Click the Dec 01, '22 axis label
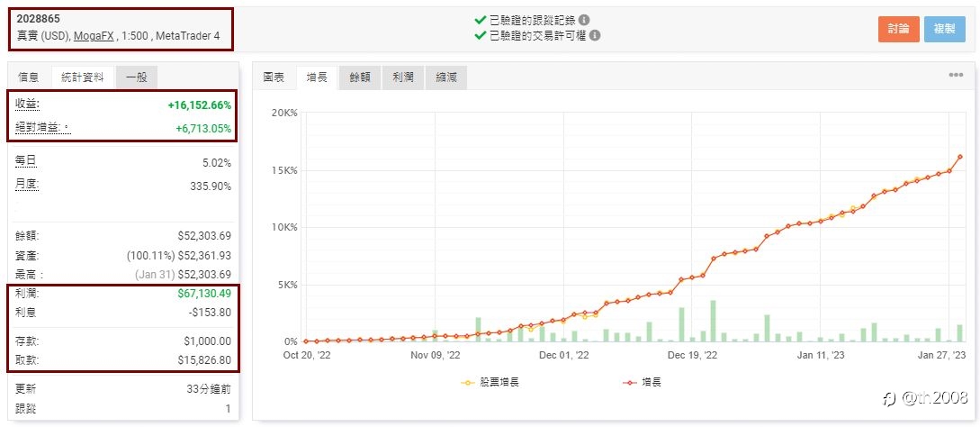This screenshot has width=980, height=427. pos(563,355)
